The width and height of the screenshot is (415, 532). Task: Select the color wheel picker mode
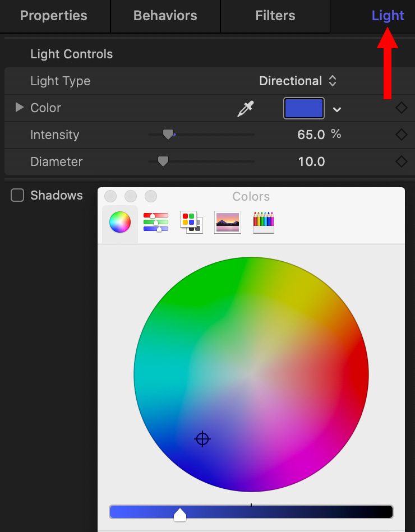[x=120, y=222]
